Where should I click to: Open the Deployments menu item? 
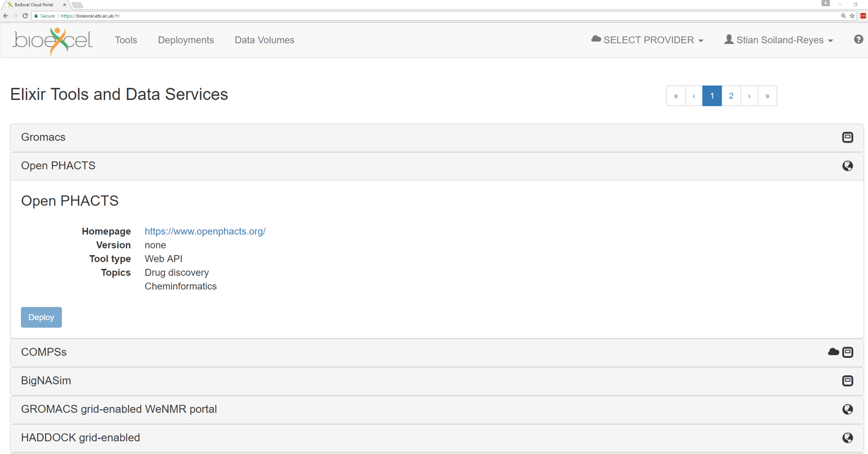point(186,40)
